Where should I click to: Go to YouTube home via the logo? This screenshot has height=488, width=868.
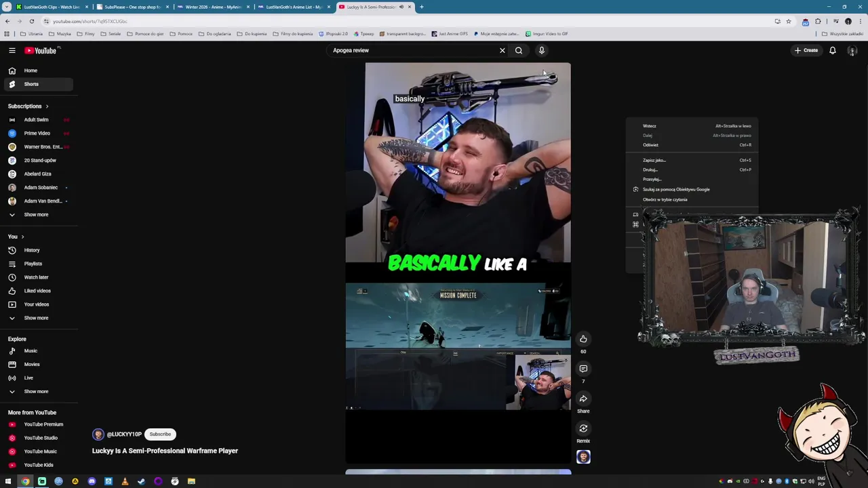tap(42, 50)
